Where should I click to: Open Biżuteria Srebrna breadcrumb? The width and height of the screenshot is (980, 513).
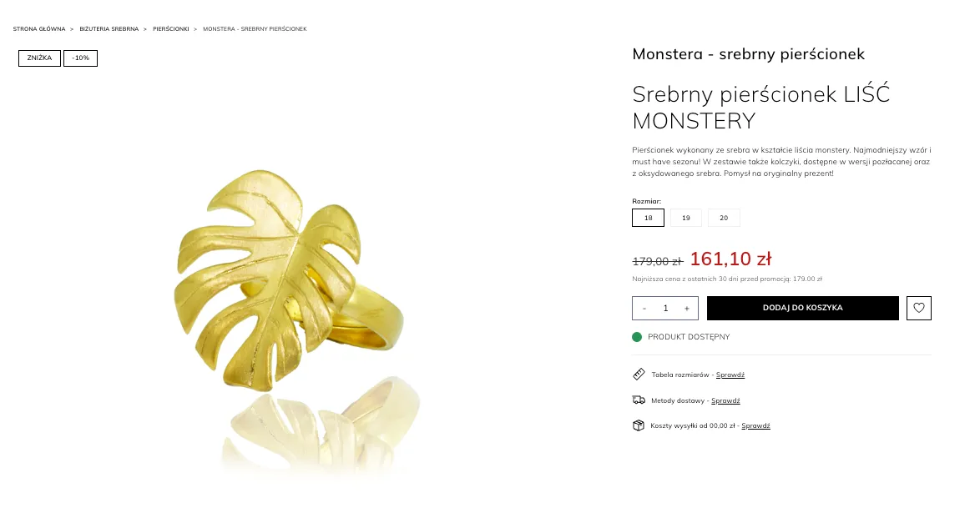109,29
